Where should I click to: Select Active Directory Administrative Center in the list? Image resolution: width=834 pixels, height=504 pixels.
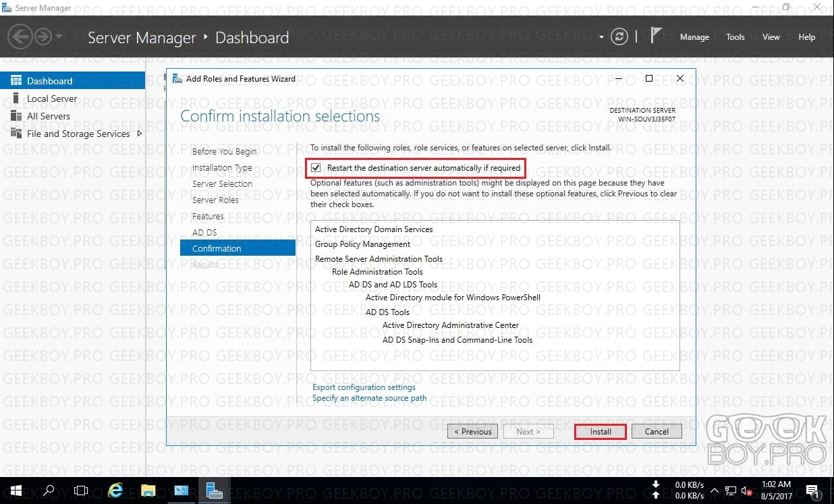(451, 325)
